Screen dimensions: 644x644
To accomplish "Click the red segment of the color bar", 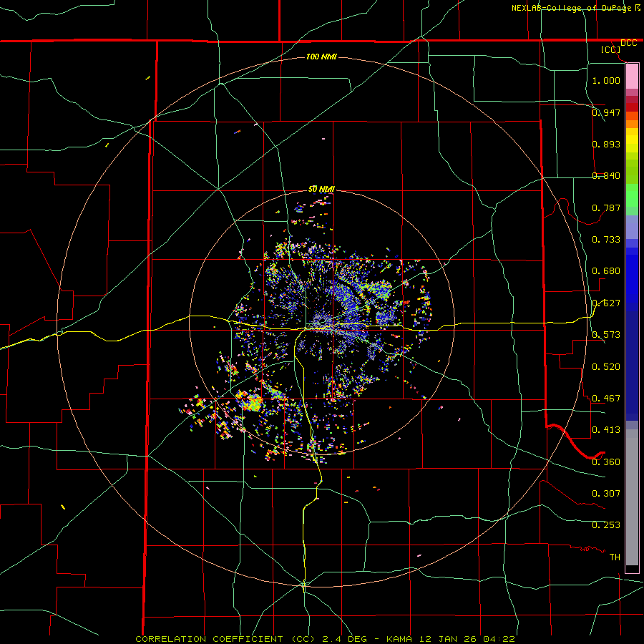I will (632, 107).
